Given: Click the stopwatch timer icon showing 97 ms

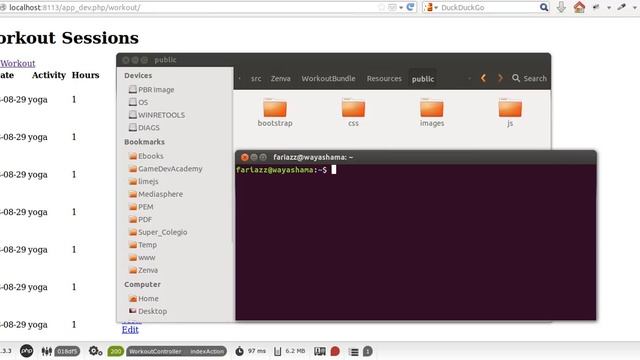Looking at the screenshot, I should [240, 351].
